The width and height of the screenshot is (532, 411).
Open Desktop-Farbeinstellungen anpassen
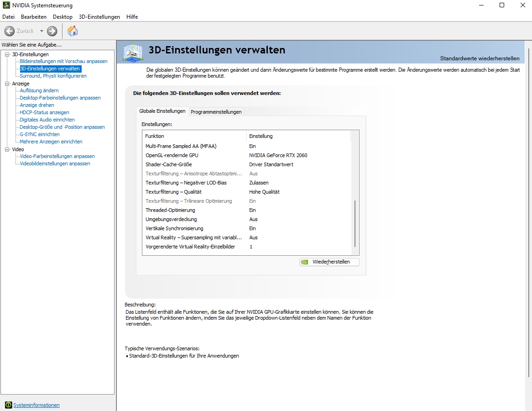(60, 98)
